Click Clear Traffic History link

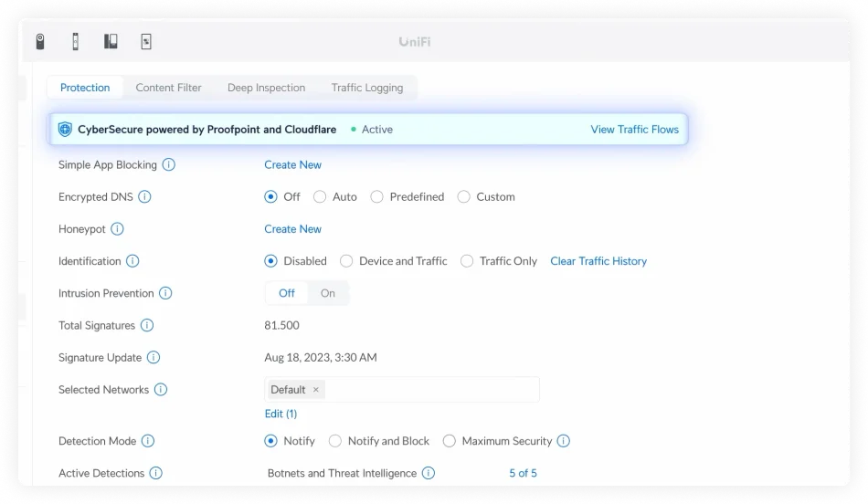coord(598,261)
